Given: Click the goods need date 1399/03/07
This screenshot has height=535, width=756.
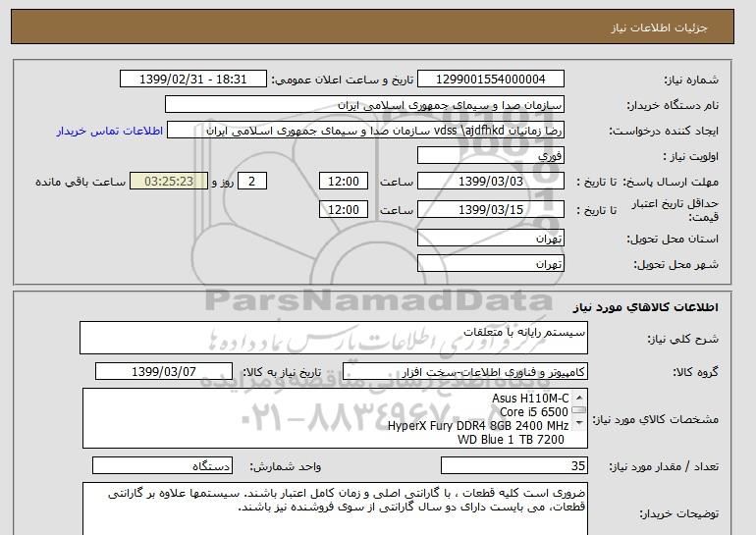Looking at the screenshot, I should click(x=164, y=372).
